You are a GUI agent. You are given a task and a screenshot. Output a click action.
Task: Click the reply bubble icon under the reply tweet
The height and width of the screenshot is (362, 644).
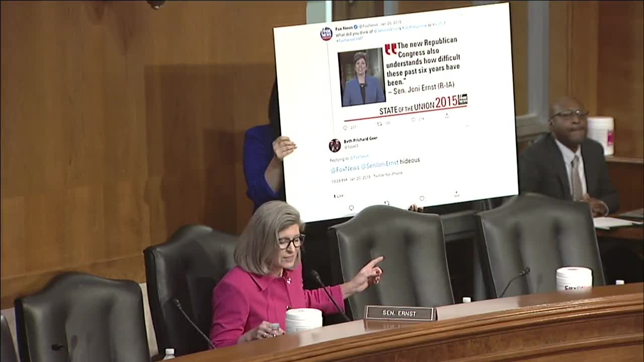351,208
